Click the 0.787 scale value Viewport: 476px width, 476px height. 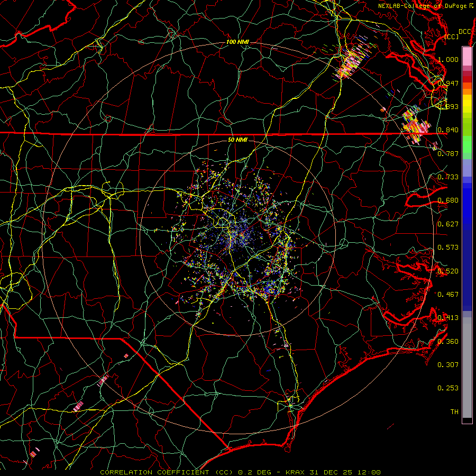(x=448, y=153)
